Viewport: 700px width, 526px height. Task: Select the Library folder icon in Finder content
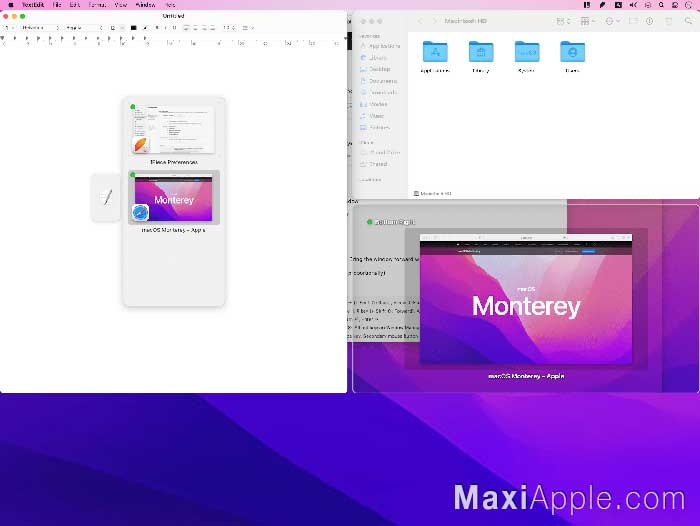(x=481, y=52)
